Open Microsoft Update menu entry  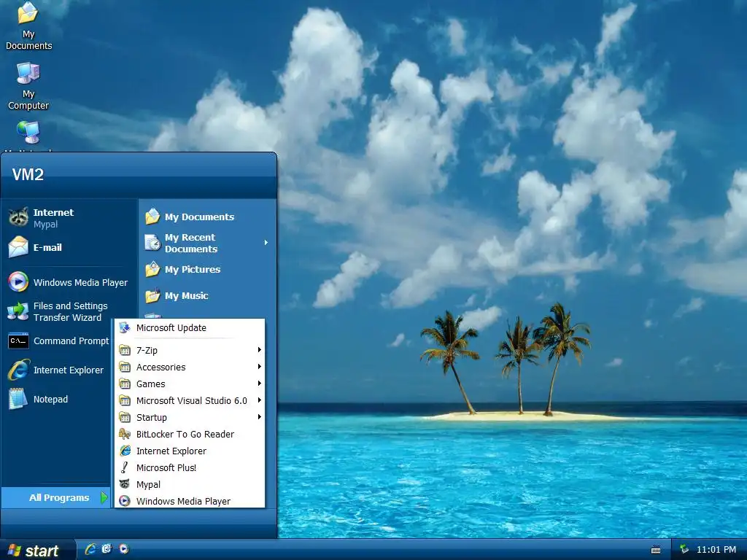(x=190, y=327)
